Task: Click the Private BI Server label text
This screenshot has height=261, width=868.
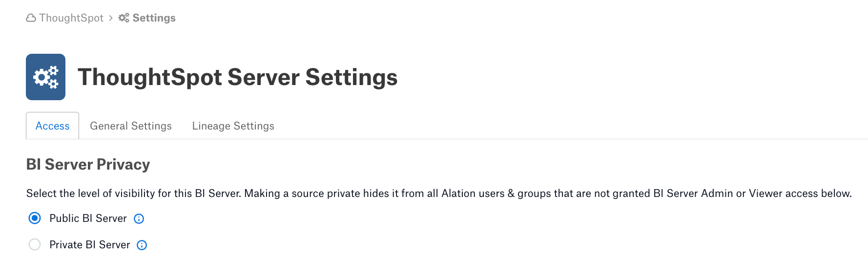Action: [x=90, y=245]
